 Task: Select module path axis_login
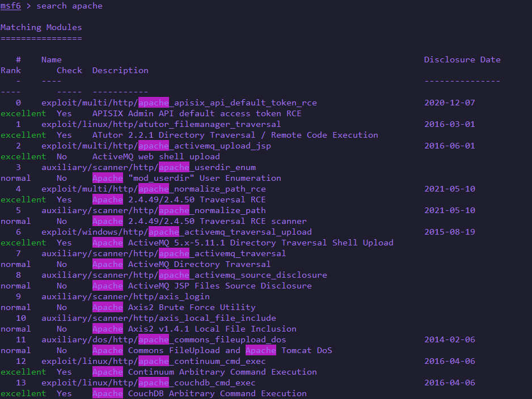point(125,296)
